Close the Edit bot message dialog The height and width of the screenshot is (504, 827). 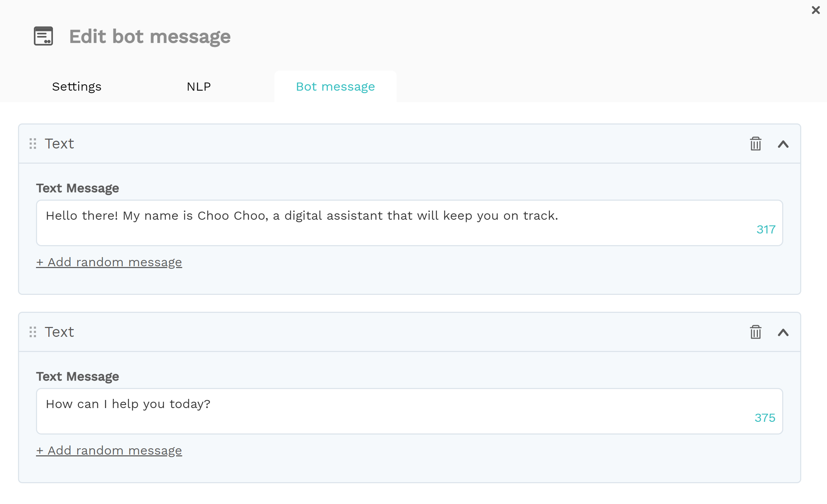(x=816, y=10)
